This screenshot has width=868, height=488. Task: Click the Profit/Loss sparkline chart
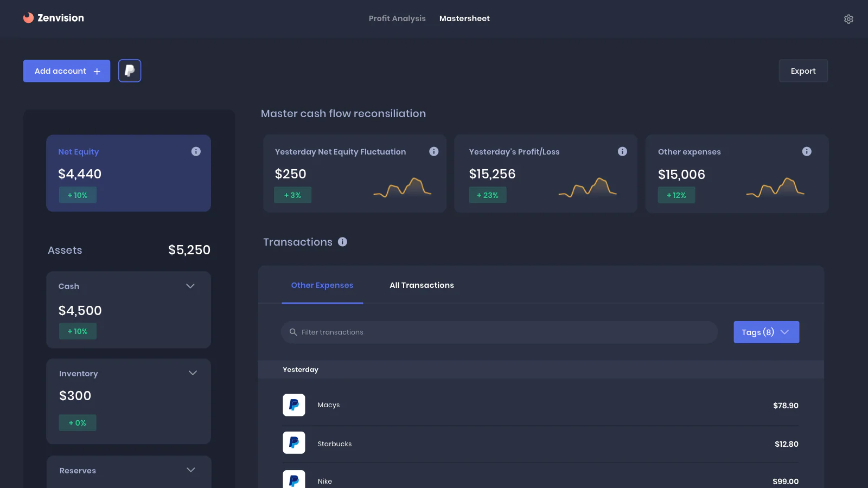[588, 187]
